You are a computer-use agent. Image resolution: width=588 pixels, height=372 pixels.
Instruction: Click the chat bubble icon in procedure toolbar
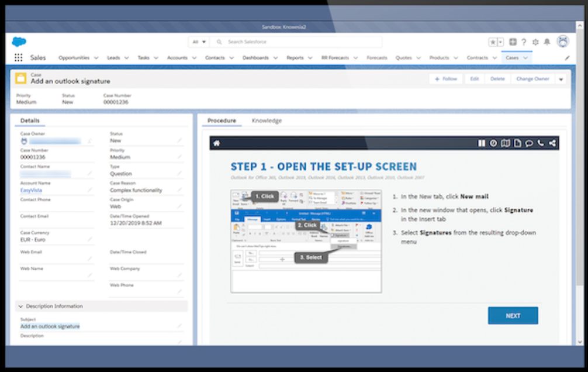(x=529, y=143)
